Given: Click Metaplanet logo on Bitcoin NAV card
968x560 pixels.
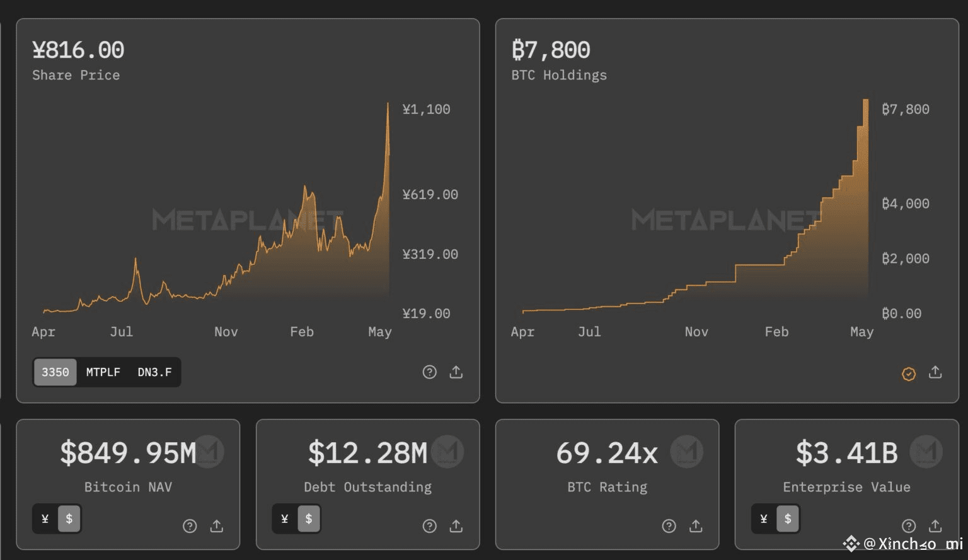Looking at the screenshot, I should [x=207, y=452].
